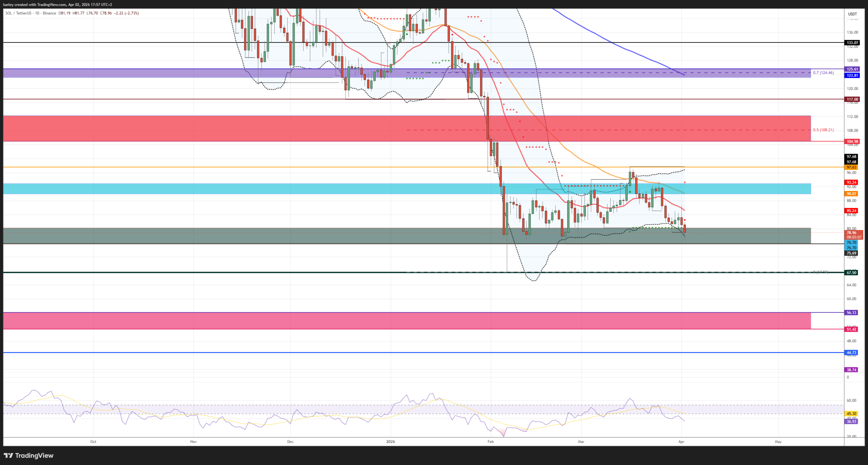Screen dimensions: 868x465
Task: Click the TradingView logo at bottom left
Action: (29, 455)
